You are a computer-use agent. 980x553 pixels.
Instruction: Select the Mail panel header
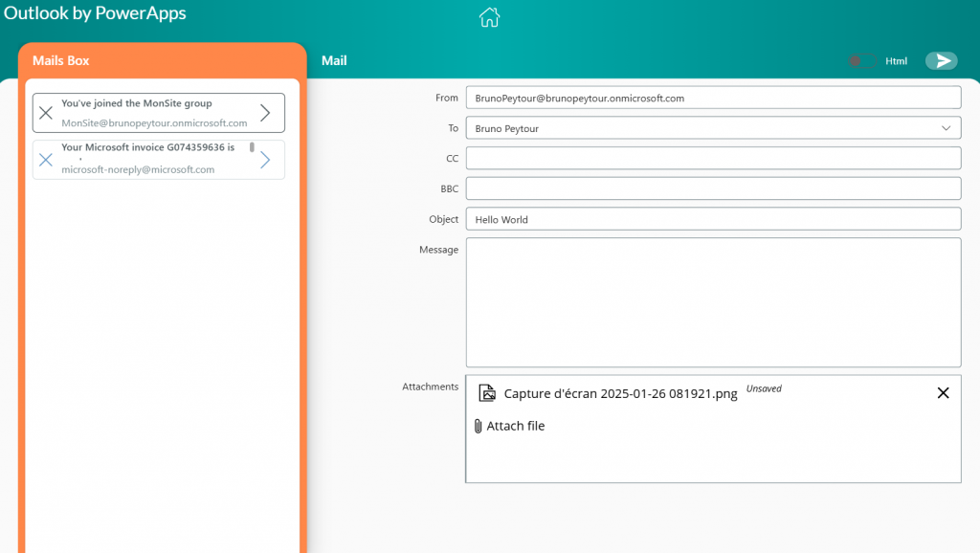[x=334, y=60]
